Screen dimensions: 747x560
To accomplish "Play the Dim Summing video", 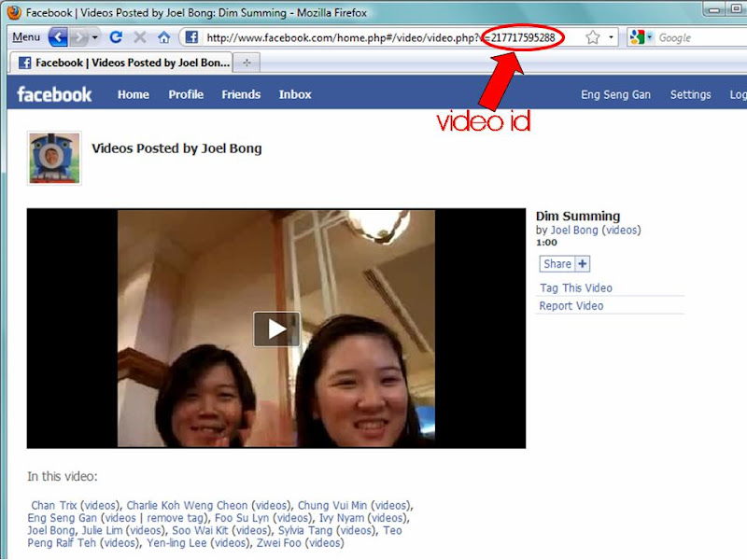I will pos(276,329).
